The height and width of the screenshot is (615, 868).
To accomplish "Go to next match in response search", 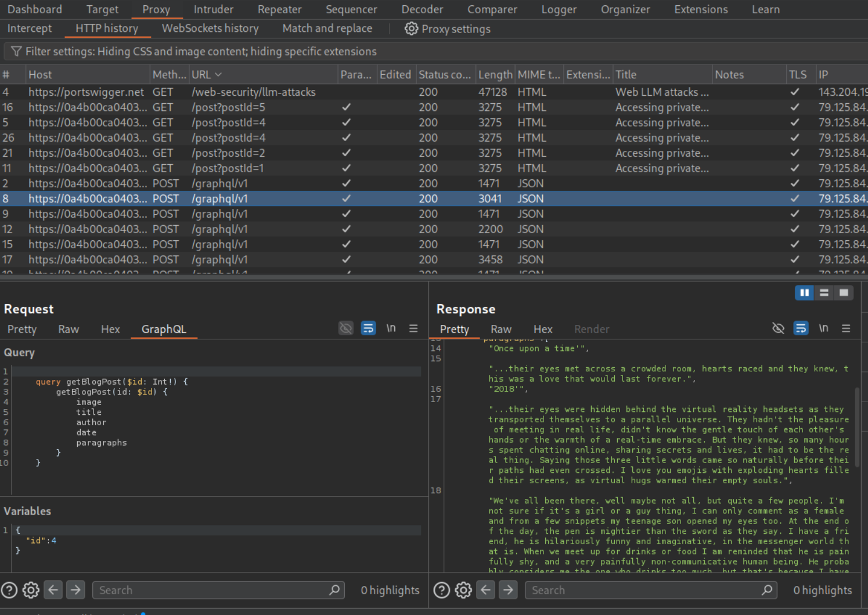I will [508, 590].
